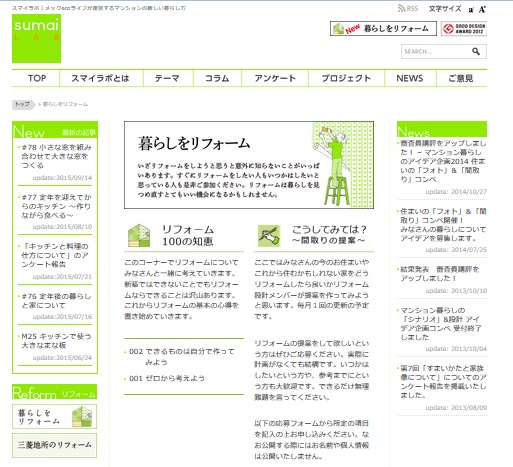Open news 住まいの「フォト」&「間取り」コンペ開催
Viewport: 513px width, 467px height.
pyautogui.click(x=443, y=225)
